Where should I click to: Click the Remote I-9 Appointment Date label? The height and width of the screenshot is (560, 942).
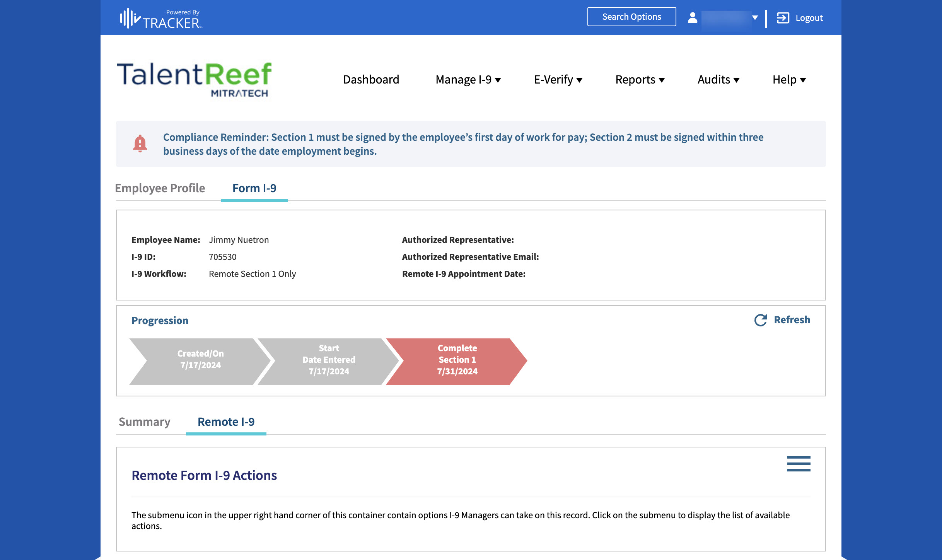coord(464,274)
